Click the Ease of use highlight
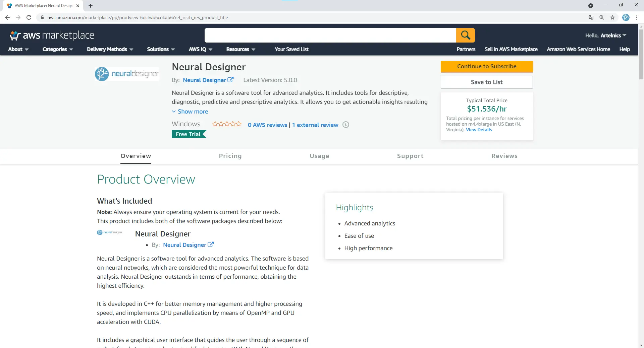644x348 pixels. (x=359, y=236)
